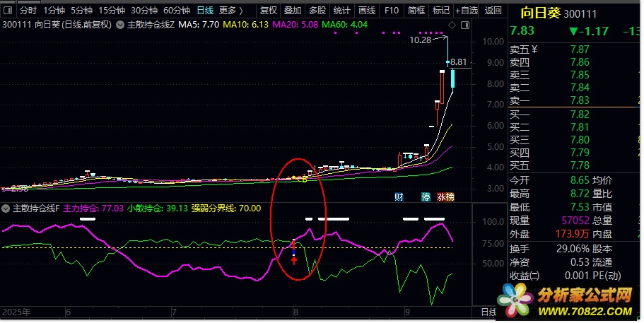Click the 8.81 price label on chart
Screen dimensions: 644x323
(x=458, y=62)
